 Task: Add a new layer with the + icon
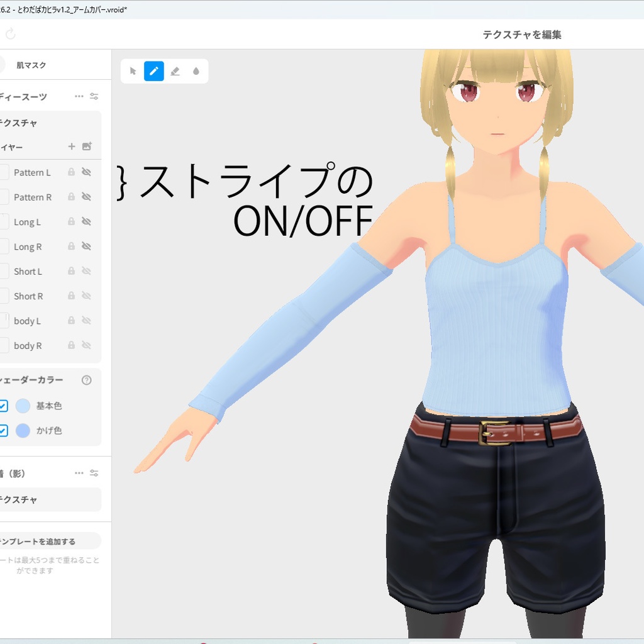coord(71,147)
